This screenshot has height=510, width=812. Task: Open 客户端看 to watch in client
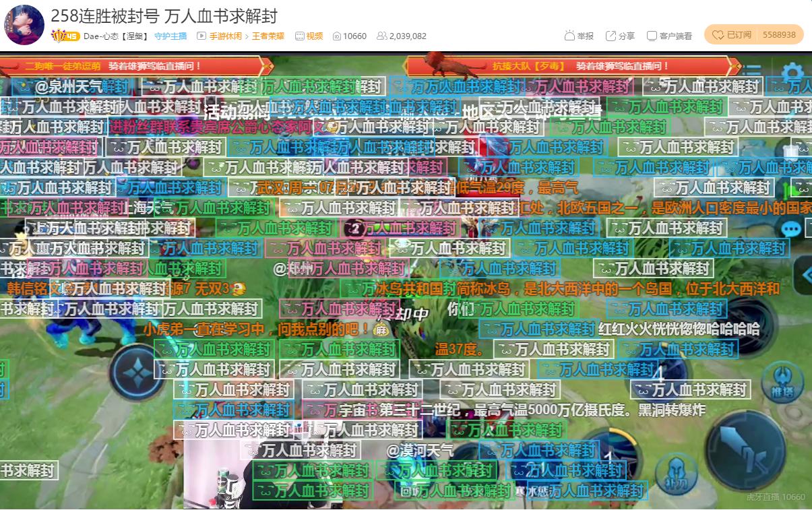[x=669, y=36]
